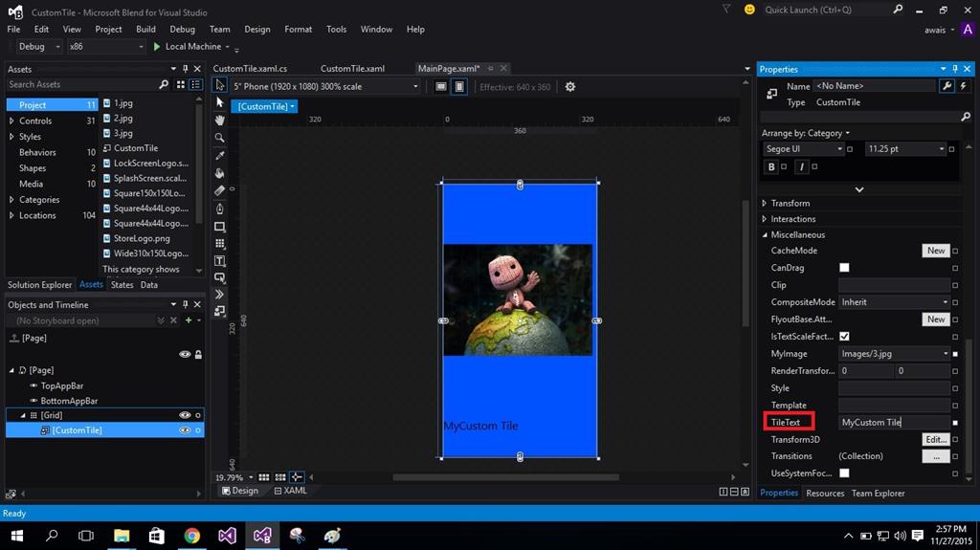980x550 pixels.
Task: Open the Segoe UI font dropdown
Action: click(x=804, y=149)
